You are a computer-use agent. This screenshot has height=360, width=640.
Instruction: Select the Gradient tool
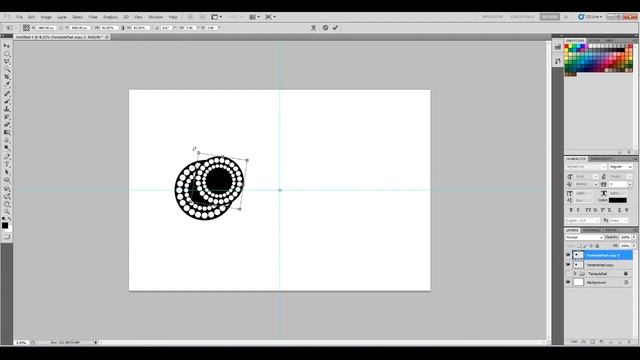[x=7, y=132]
